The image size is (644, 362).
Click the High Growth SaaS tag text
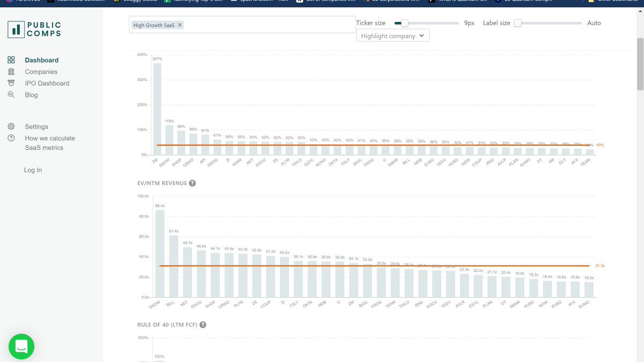coord(154,25)
